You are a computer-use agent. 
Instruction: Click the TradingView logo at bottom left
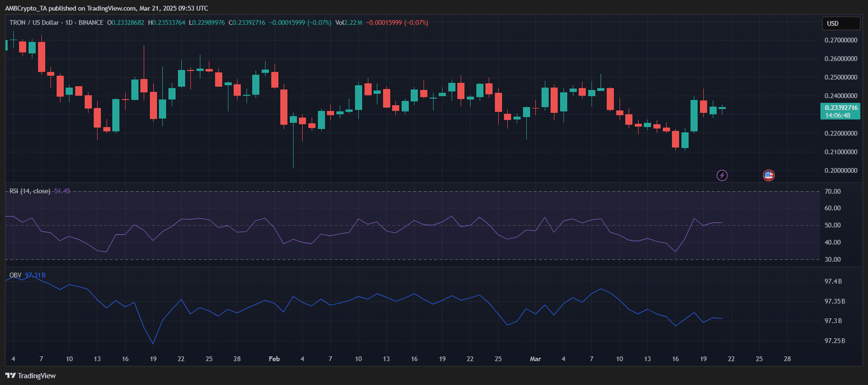tap(31, 376)
